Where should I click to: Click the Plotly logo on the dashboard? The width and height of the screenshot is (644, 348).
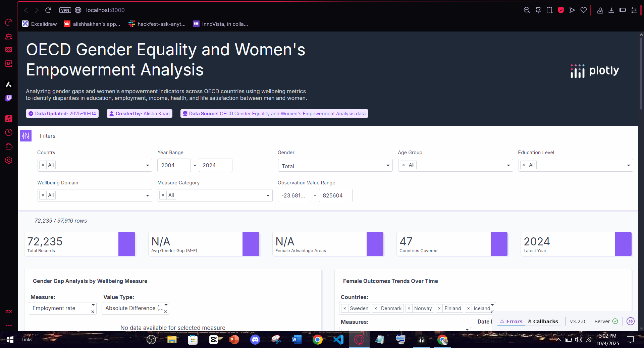[x=594, y=71]
